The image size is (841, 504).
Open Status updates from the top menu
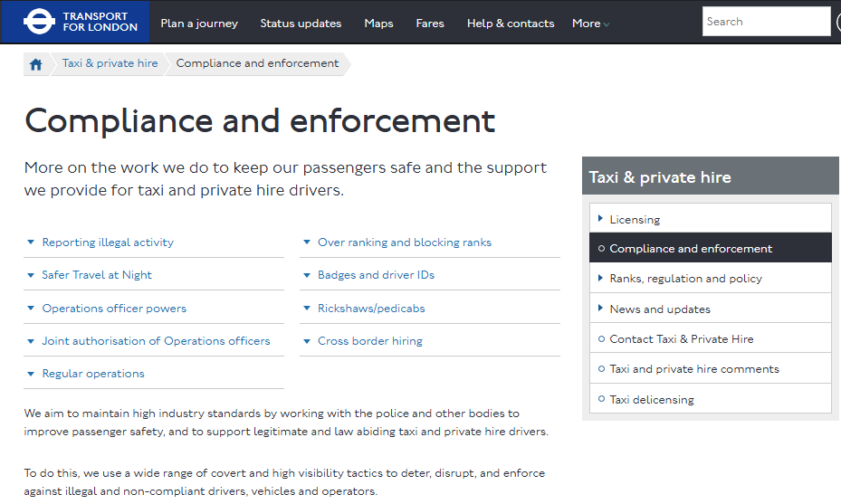[301, 24]
